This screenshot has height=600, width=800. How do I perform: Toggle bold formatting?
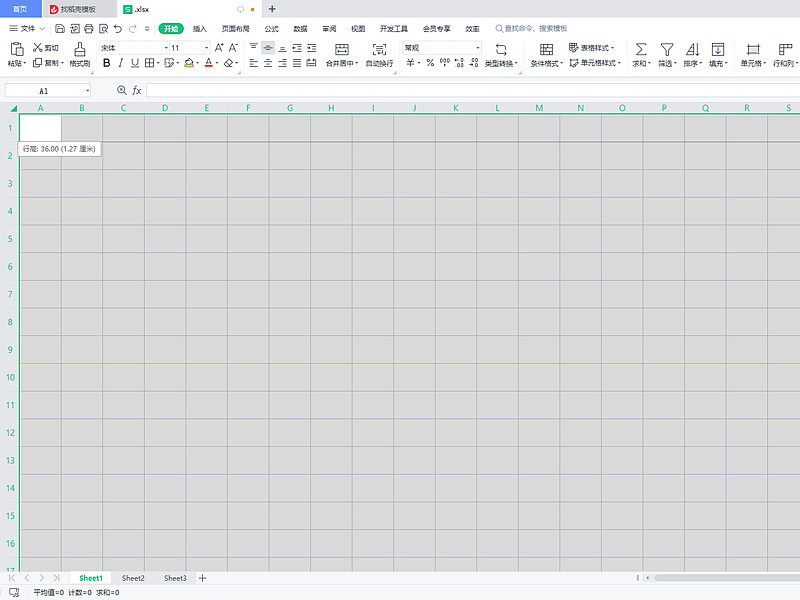pyautogui.click(x=107, y=63)
